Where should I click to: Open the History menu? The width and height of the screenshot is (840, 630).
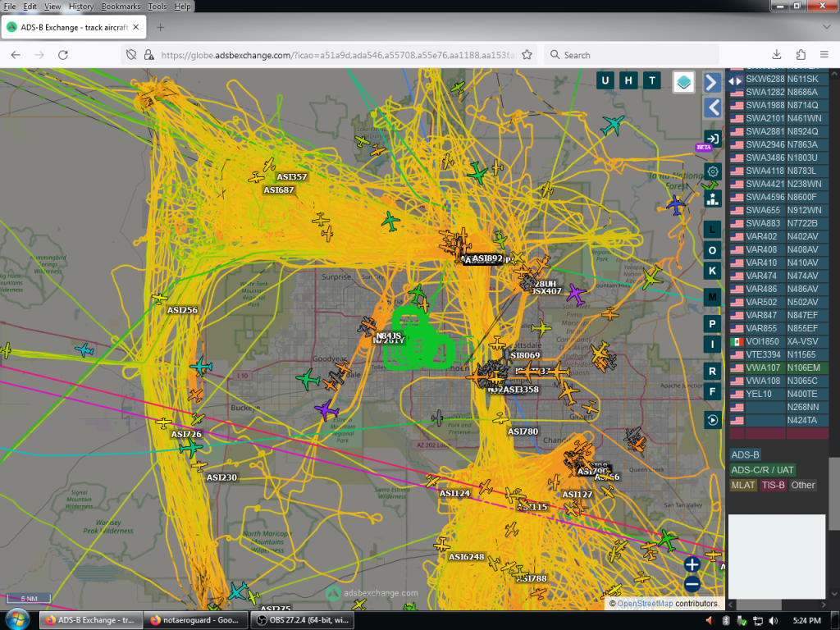point(81,7)
